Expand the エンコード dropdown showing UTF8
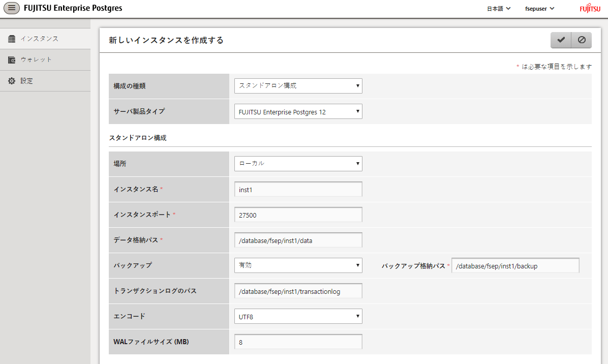Image resolution: width=608 pixels, height=364 pixels. click(298, 316)
